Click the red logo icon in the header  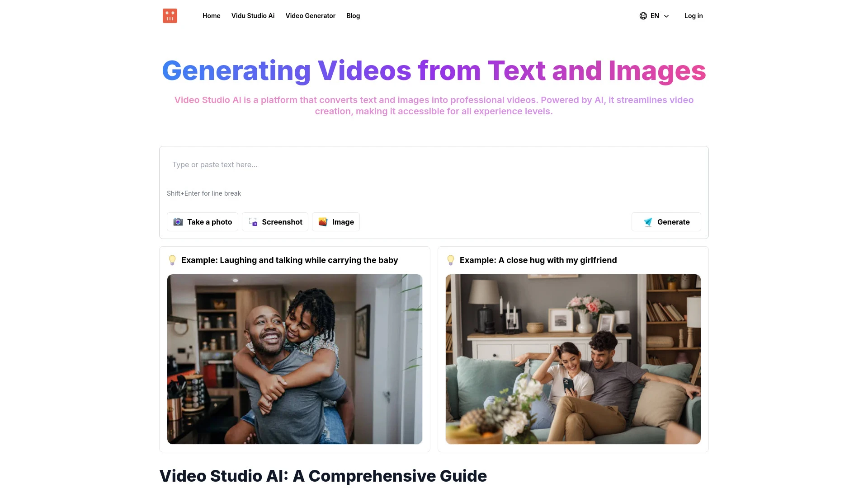point(170,16)
